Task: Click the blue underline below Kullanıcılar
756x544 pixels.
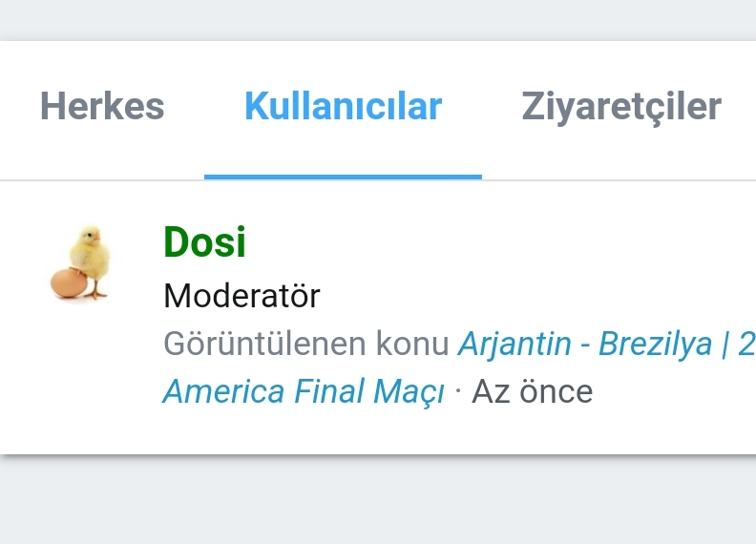Action: click(x=343, y=177)
